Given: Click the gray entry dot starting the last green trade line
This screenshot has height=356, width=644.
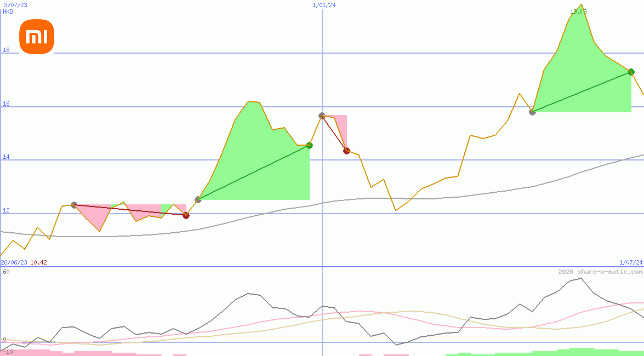Looking at the screenshot, I should [532, 112].
